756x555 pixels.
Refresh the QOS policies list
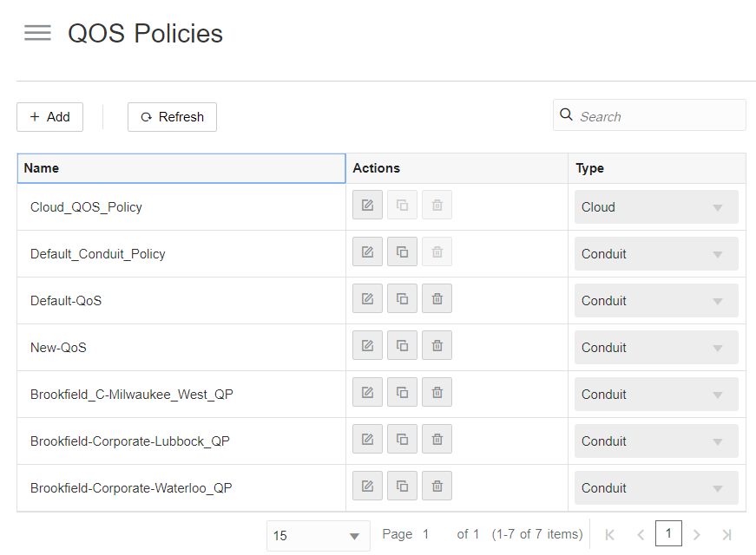click(x=172, y=117)
